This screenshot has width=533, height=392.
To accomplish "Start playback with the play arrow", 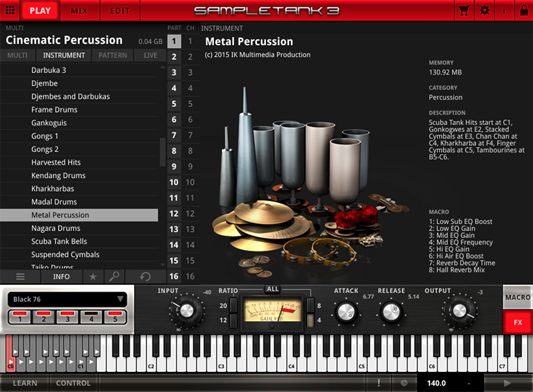I will pyautogui.click(x=507, y=383).
